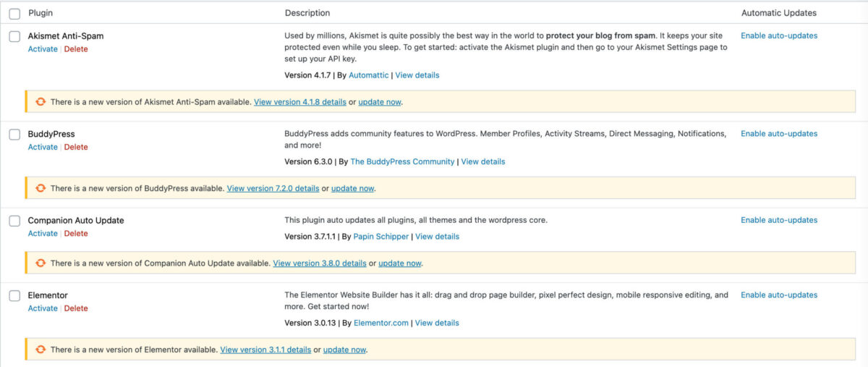Open View version 7.2.0 details link
This screenshot has width=868, height=367.
pos(273,188)
